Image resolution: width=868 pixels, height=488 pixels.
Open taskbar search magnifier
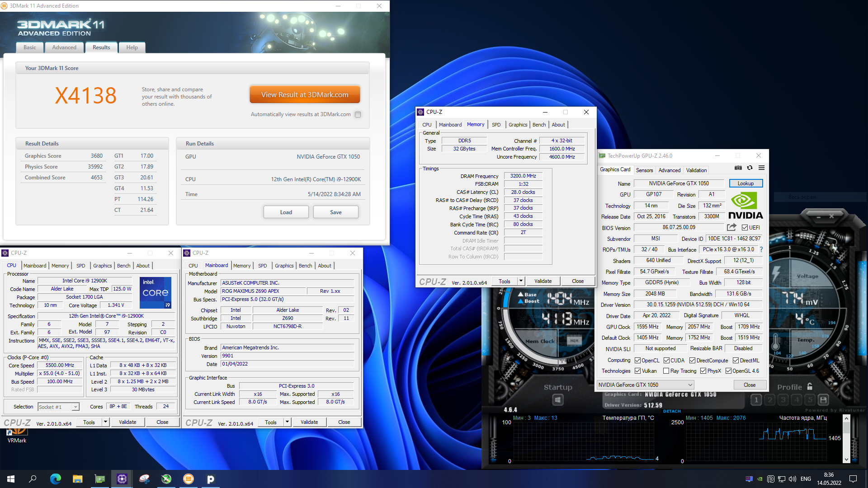[x=33, y=479]
